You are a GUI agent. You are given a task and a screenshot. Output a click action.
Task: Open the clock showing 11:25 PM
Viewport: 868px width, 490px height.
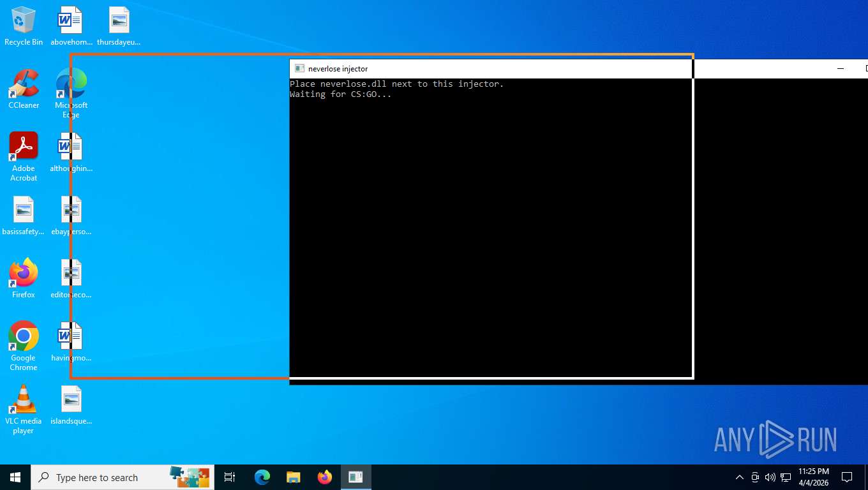coord(814,477)
